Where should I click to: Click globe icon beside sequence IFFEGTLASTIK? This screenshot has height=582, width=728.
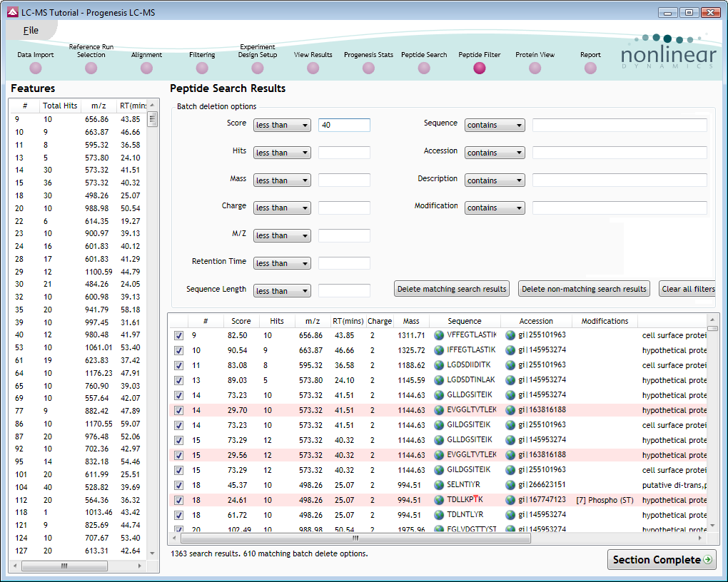[439, 350]
